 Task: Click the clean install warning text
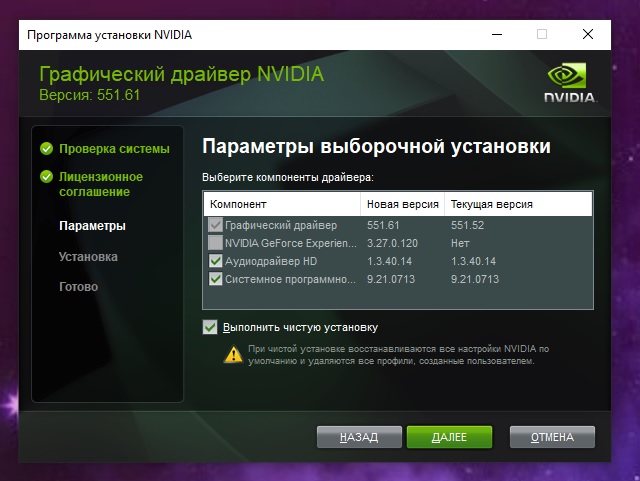(398, 355)
